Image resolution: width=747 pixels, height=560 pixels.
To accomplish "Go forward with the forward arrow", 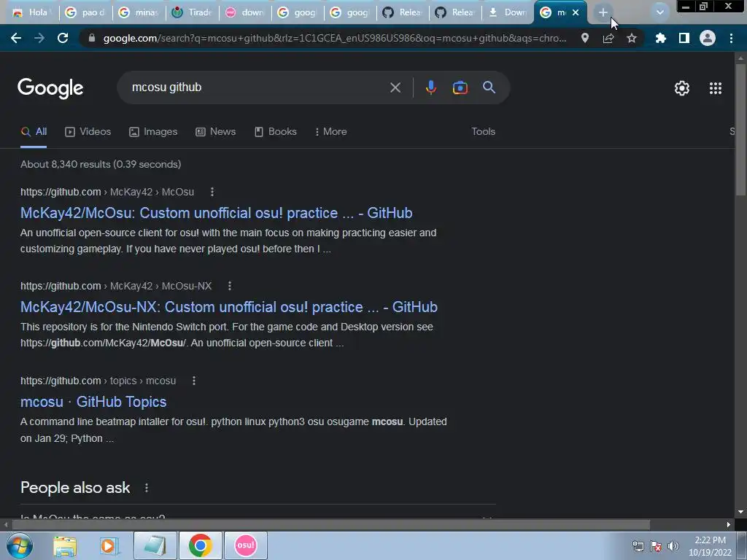I will (39, 38).
